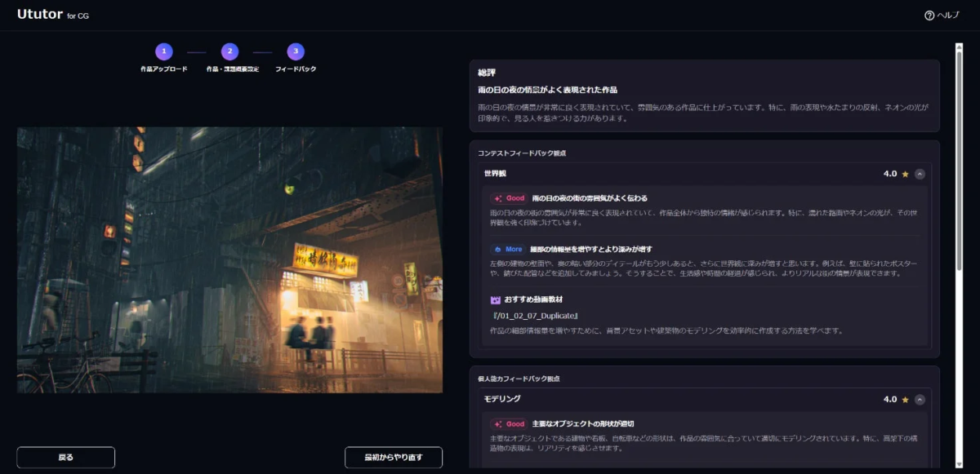Select the 作品アップロード step
Viewport: 980px width, 474px height.
(x=163, y=51)
